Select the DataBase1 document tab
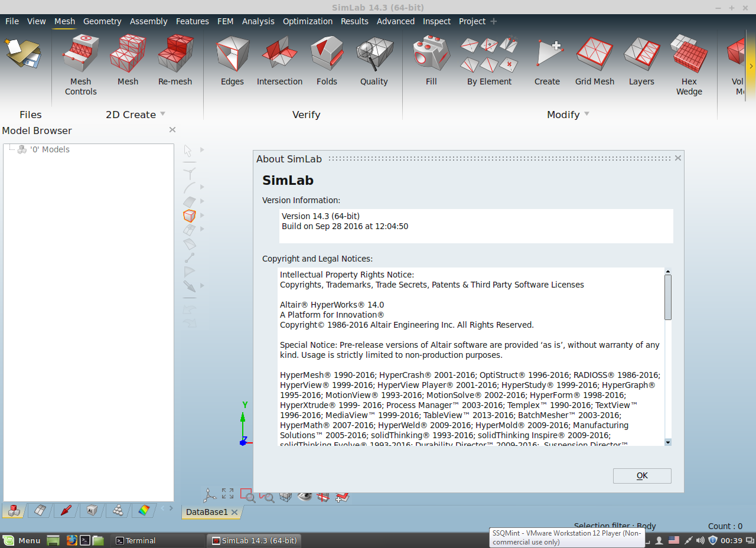The height and width of the screenshot is (548, 756). pos(207,512)
